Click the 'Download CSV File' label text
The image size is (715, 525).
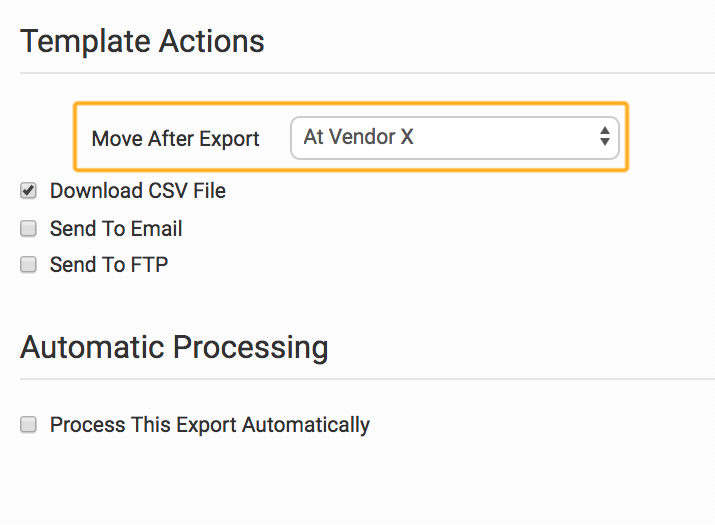[x=138, y=191]
